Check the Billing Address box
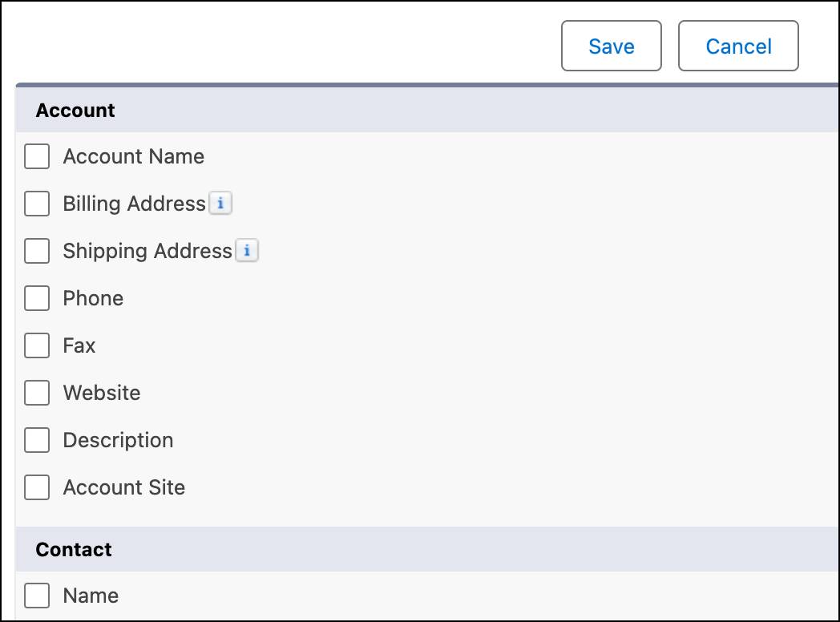Image resolution: width=840 pixels, height=622 pixels. point(36,204)
